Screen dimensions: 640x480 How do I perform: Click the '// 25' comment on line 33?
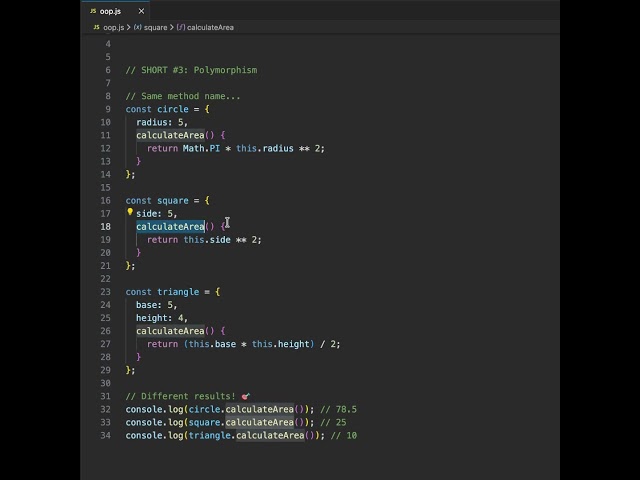click(x=333, y=422)
